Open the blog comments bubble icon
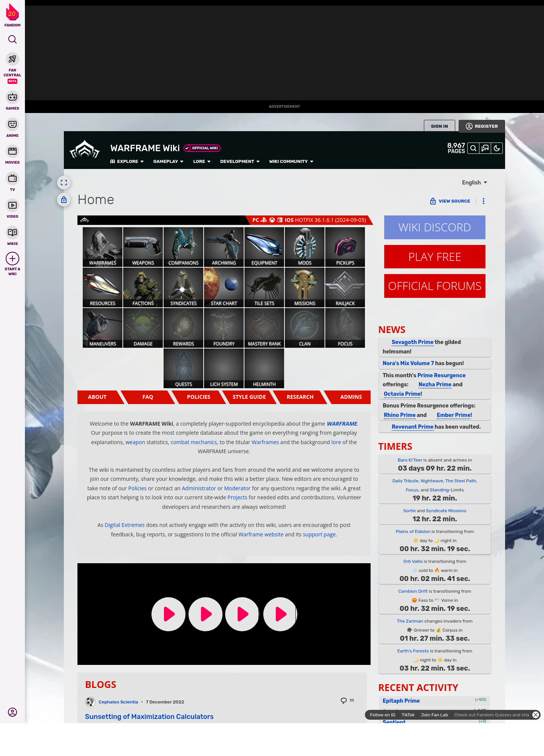544x756 pixels. point(343,700)
